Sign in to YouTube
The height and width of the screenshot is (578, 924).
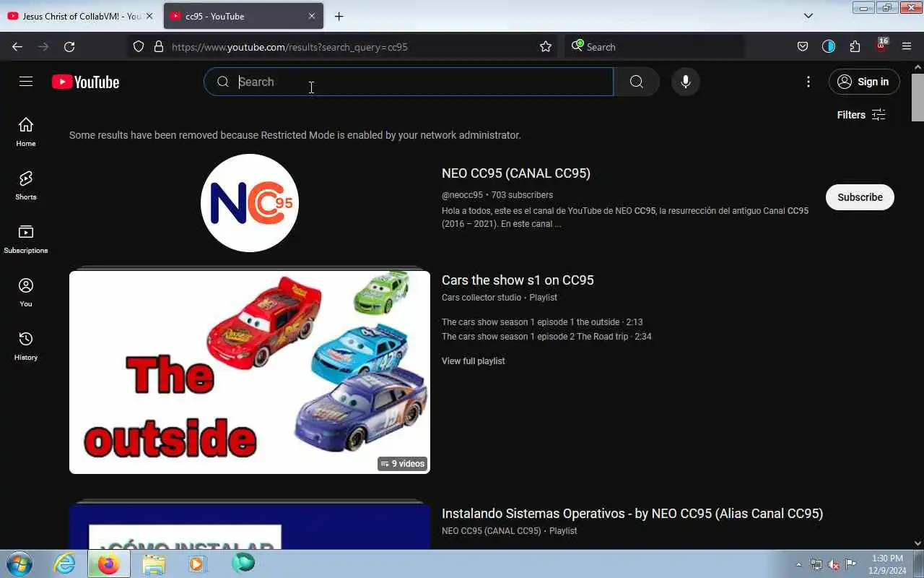click(864, 82)
